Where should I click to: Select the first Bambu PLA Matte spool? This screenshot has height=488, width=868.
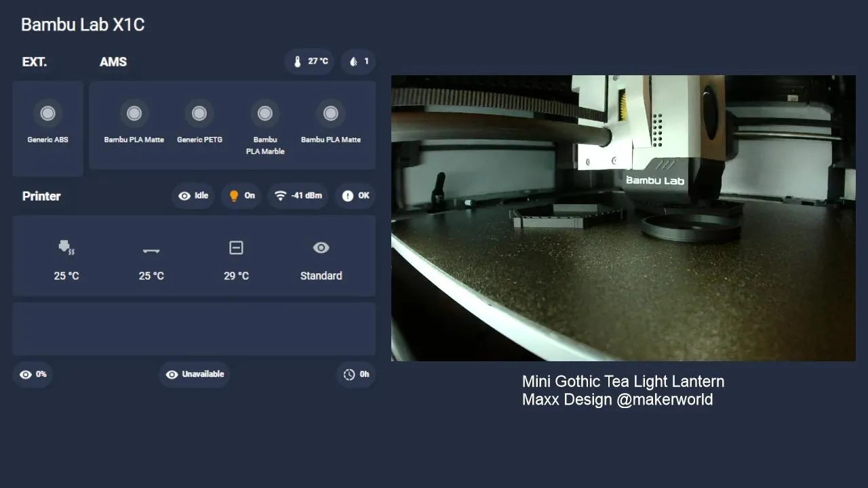pyautogui.click(x=134, y=113)
